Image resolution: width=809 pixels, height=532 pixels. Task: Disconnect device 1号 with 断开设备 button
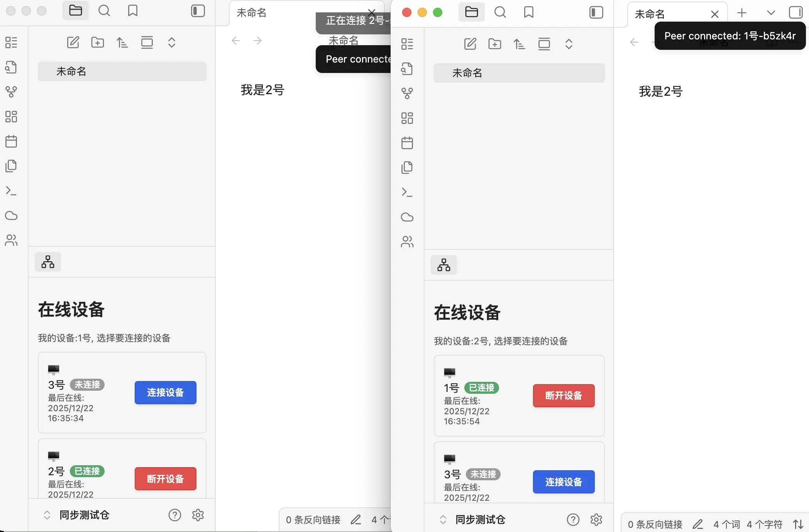coord(564,396)
